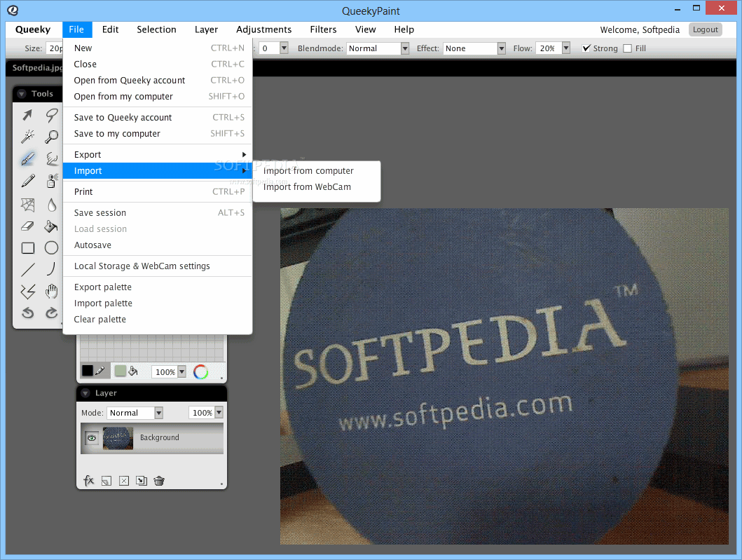The height and width of the screenshot is (560, 742).
Task: Select the zigzag polyline tool
Action: [x=27, y=292]
